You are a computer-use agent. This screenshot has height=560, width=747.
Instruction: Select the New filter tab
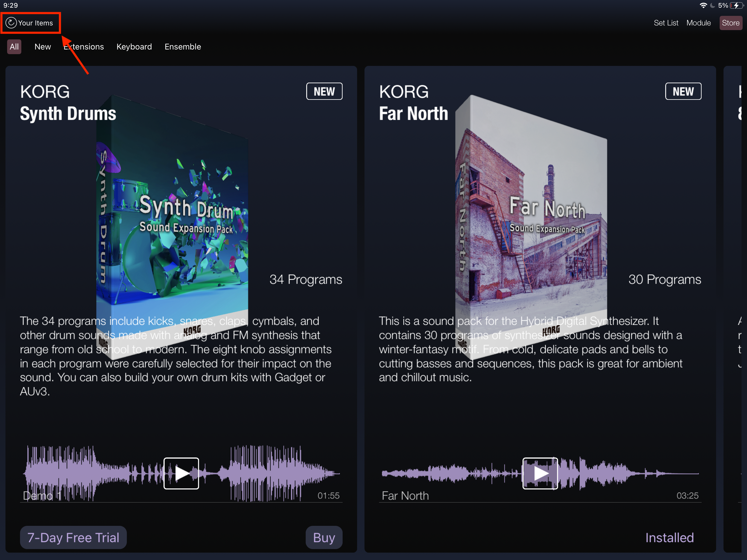tap(42, 46)
